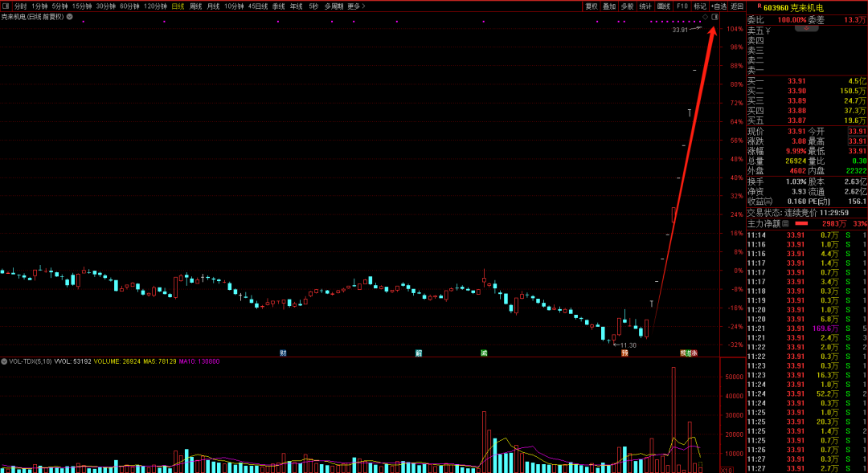868x473 pixels.
Task: Click the 总量 value 26924
Action: tap(796, 161)
